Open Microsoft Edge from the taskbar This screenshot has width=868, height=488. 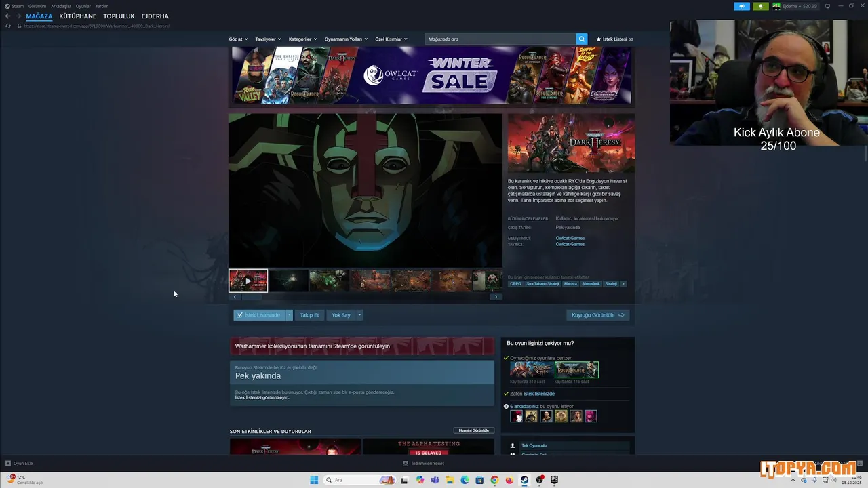465,480
